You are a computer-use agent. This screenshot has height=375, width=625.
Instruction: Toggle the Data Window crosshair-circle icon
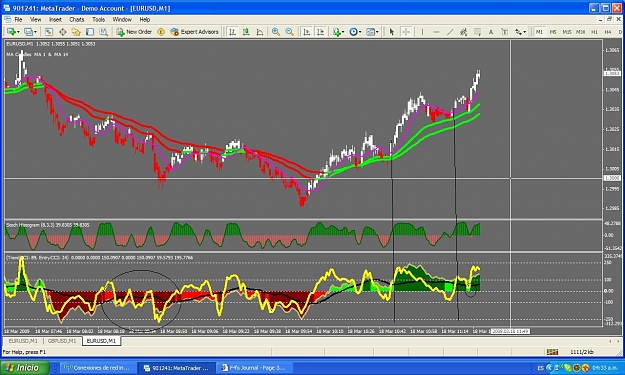(x=63, y=32)
